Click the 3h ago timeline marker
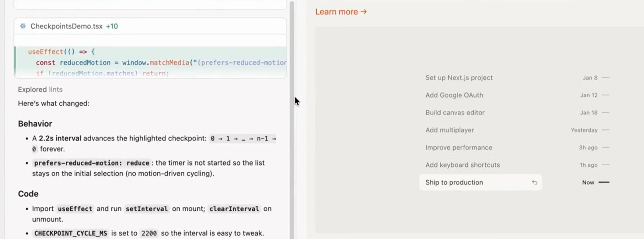644x239 pixels. click(594, 147)
